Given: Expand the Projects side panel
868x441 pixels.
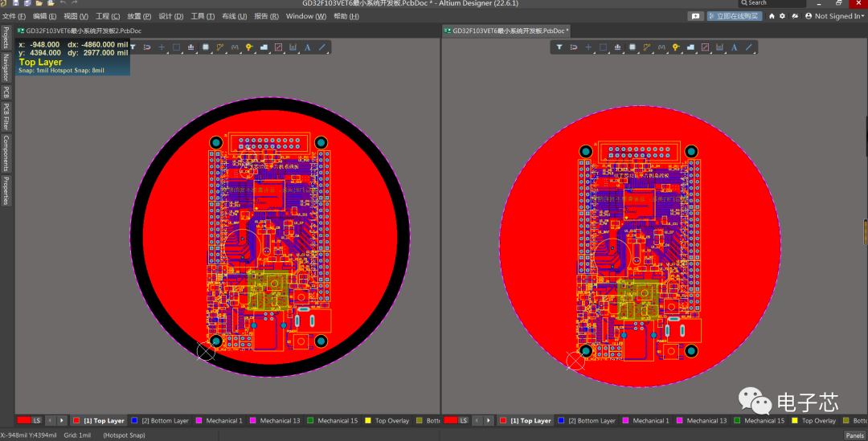Looking at the screenshot, I should (x=6, y=37).
